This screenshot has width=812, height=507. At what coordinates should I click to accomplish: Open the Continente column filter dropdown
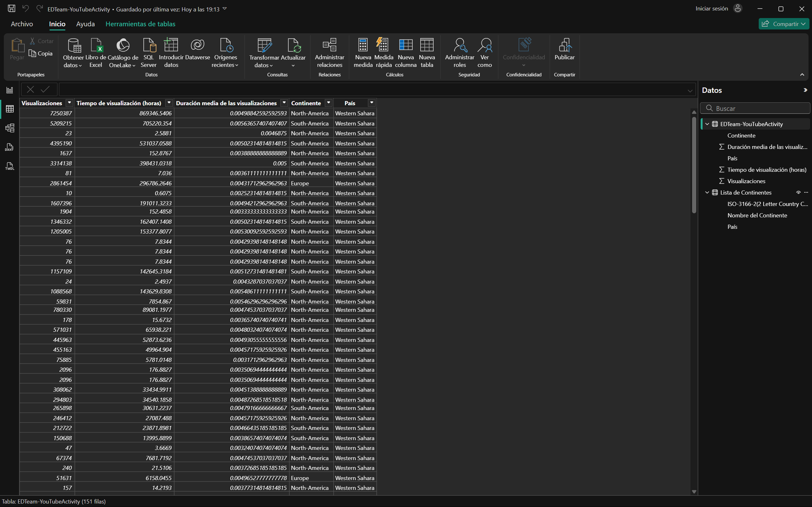pyautogui.click(x=329, y=103)
